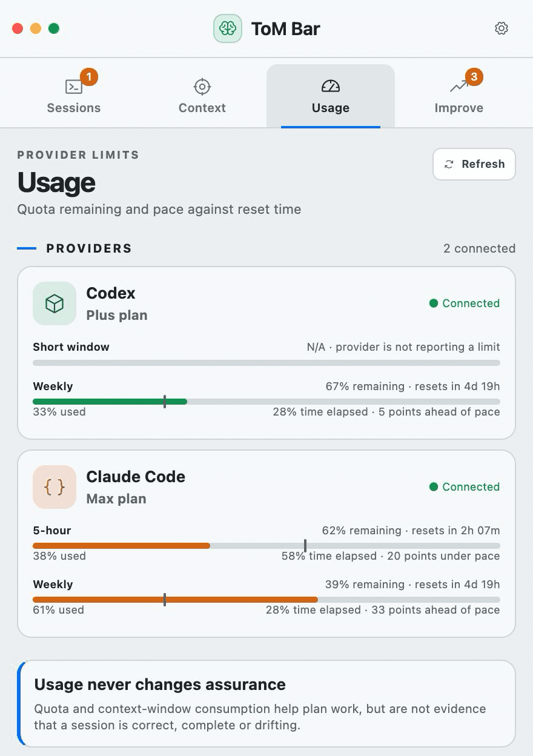Click the Usage gauge icon
Viewport: 533px width, 756px height.
pos(331,87)
